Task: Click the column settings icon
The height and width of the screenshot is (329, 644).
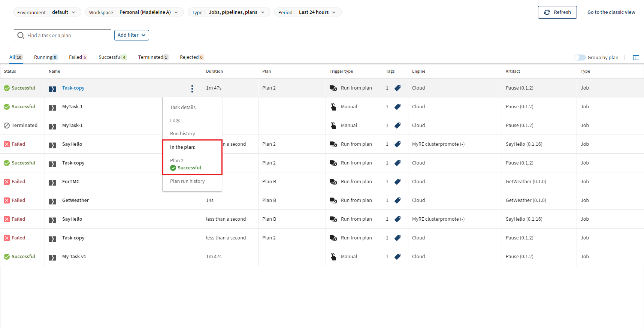Action: pyautogui.click(x=636, y=57)
